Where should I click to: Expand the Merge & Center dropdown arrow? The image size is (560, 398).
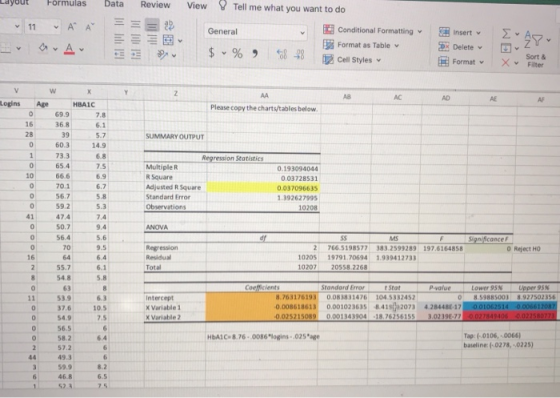point(180,41)
